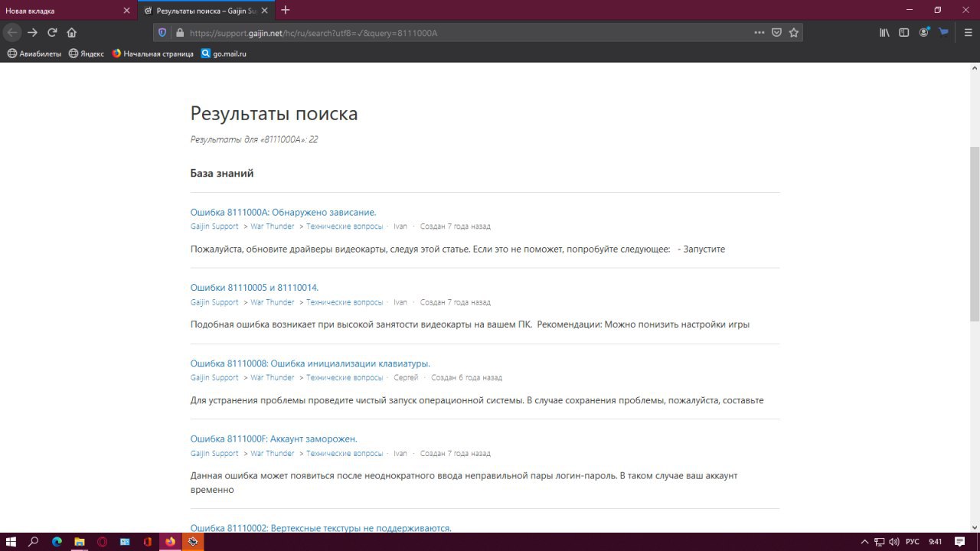Close the 'Новая вкладка' tab
980x551 pixels.
click(x=127, y=11)
